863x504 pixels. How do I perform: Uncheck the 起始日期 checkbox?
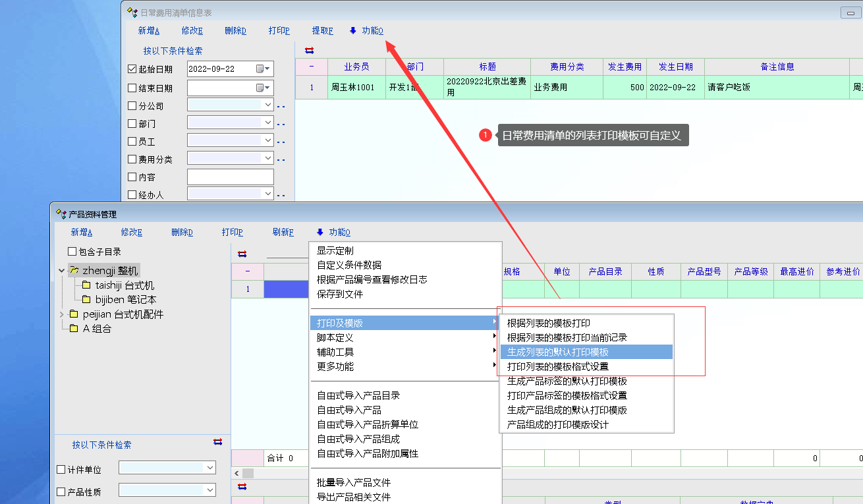tap(132, 69)
